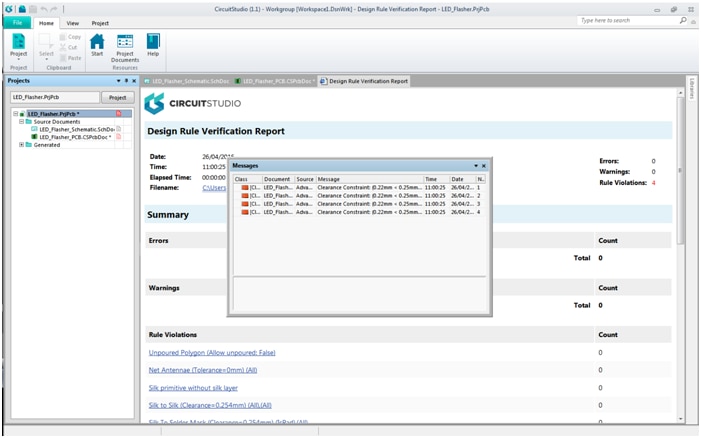Click the Save icon in quick access toolbar
Viewport: 701px width, 438px height.
[x=21, y=7]
